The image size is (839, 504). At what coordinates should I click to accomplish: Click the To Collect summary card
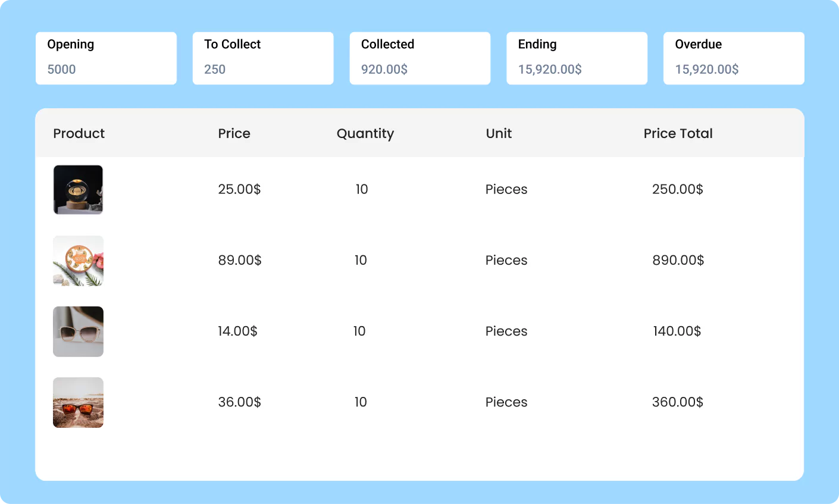coord(263,58)
